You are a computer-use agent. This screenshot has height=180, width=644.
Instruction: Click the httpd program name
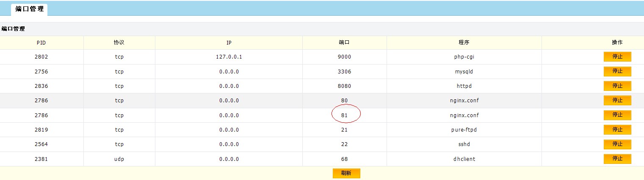click(464, 86)
